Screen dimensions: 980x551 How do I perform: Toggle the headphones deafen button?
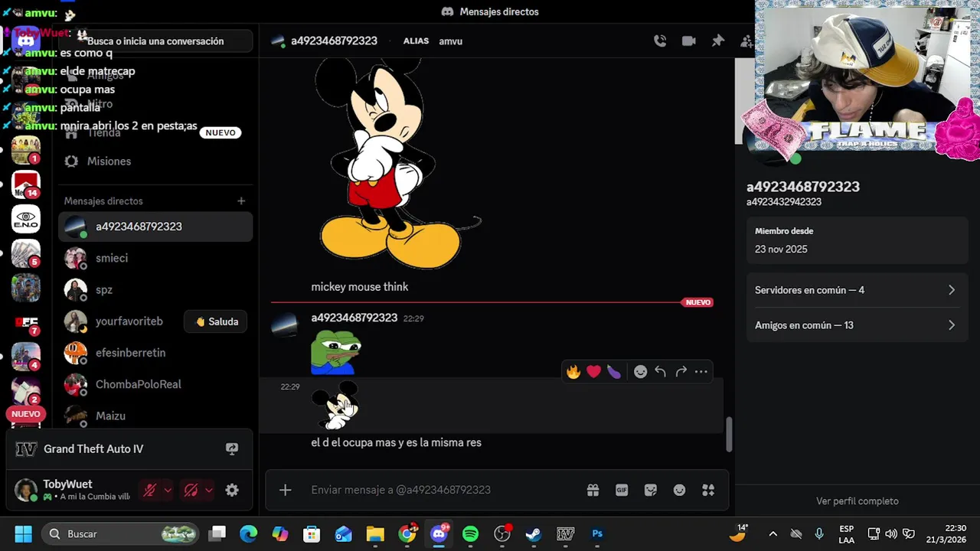coord(191,490)
